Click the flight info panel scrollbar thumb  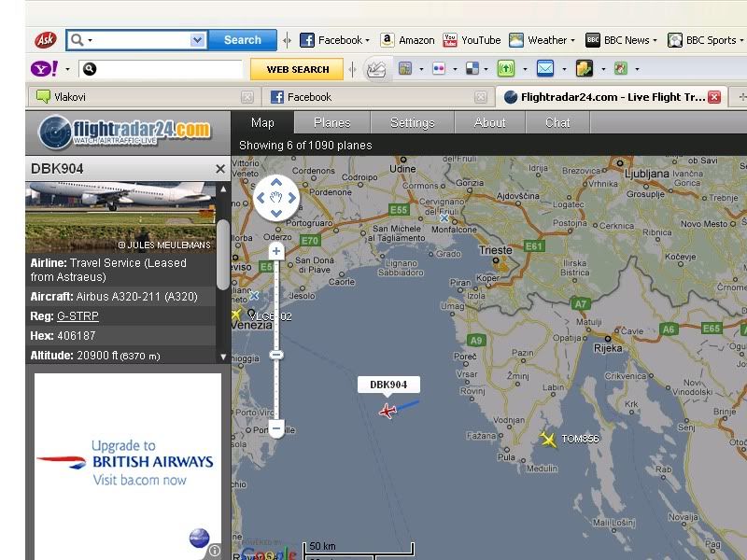click(x=222, y=255)
